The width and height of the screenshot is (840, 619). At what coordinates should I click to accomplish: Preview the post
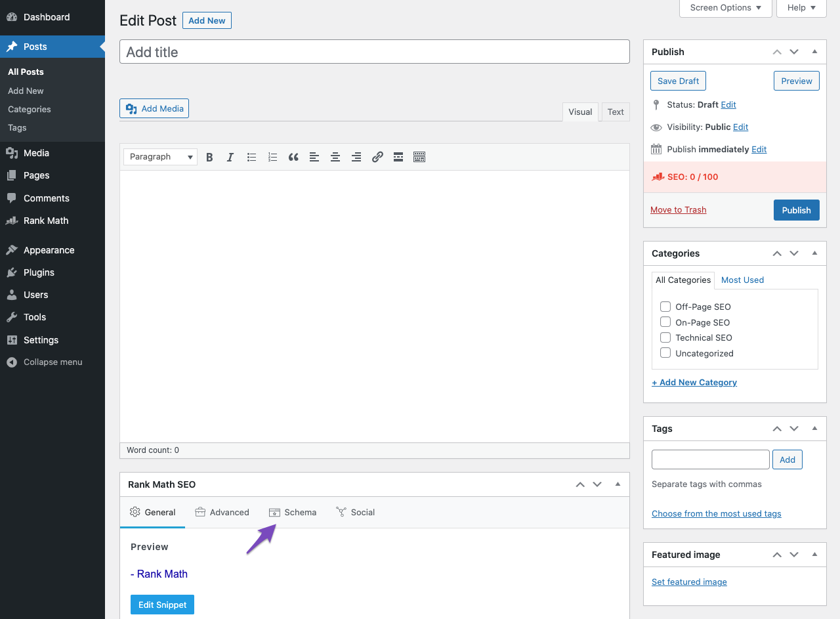tap(797, 81)
